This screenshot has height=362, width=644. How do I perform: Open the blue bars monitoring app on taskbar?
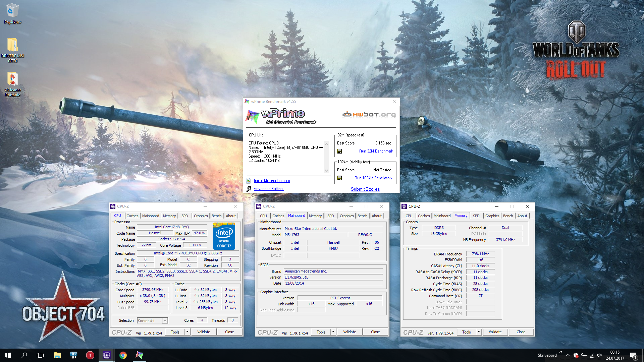pyautogui.click(x=73, y=355)
